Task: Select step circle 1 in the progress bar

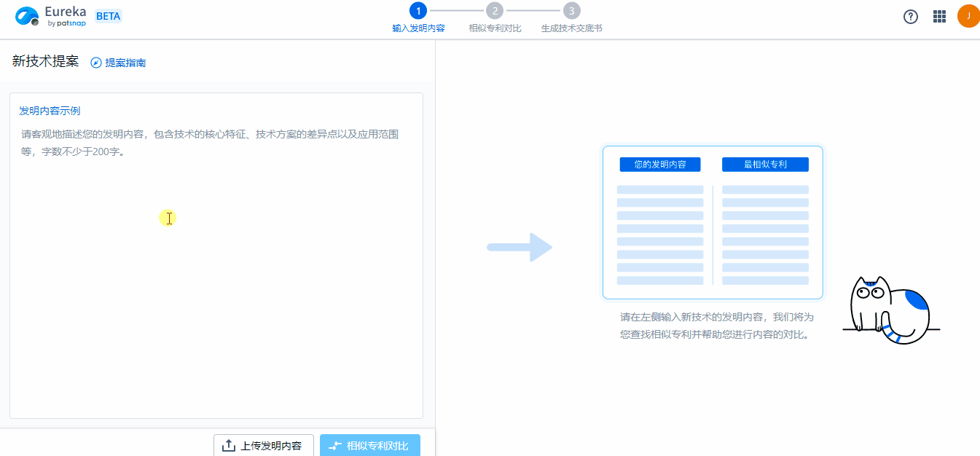Action: (418, 10)
